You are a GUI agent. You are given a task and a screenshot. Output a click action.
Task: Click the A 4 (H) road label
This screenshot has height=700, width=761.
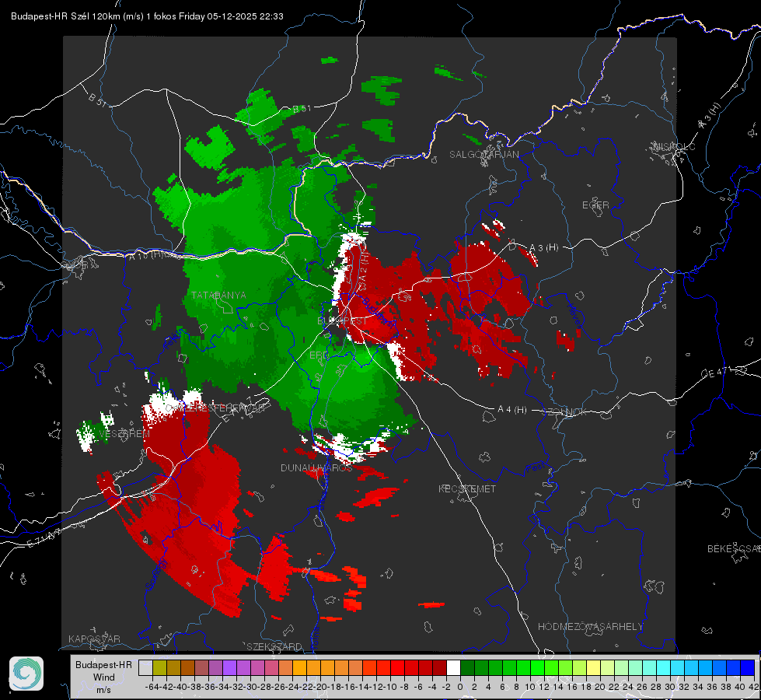pos(512,410)
